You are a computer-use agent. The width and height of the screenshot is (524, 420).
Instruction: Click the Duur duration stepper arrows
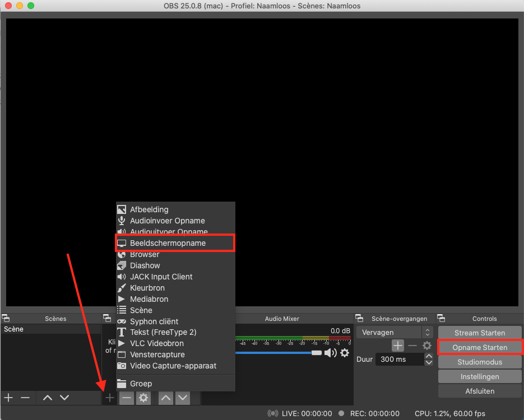pyautogui.click(x=429, y=359)
